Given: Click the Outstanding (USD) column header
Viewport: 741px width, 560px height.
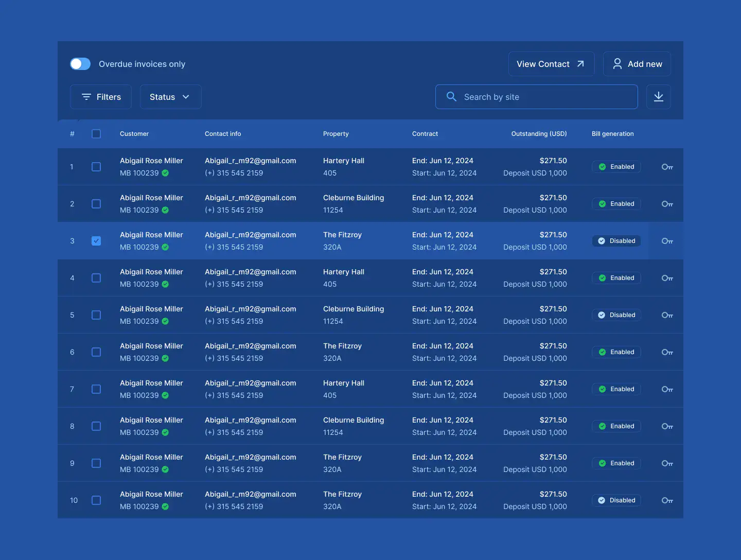Looking at the screenshot, I should point(539,134).
